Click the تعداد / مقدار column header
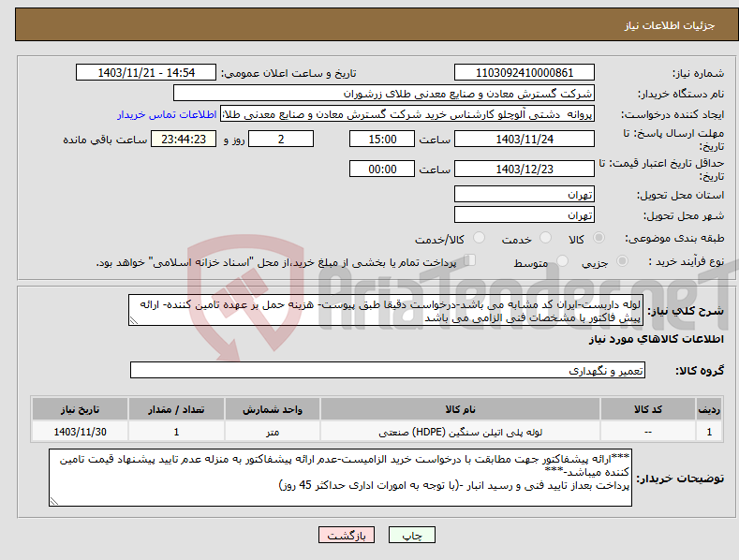739x560 pixels. tap(176, 409)
